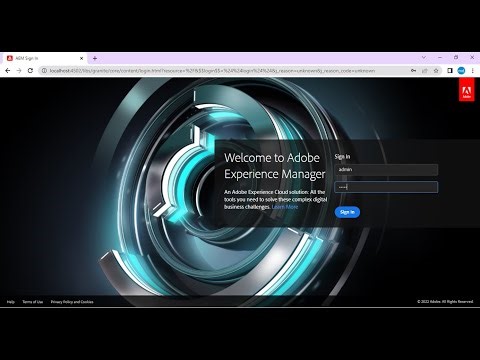Click the browser Forward arrow
This screenshot has height=360, width=480.
(19, 71)
